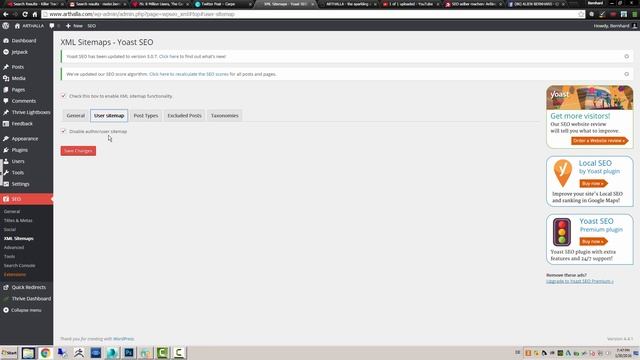The width and height of the screenshot is (640, 360).
Task: Open the Thrive Dashboard item
Action: point(31,299)
